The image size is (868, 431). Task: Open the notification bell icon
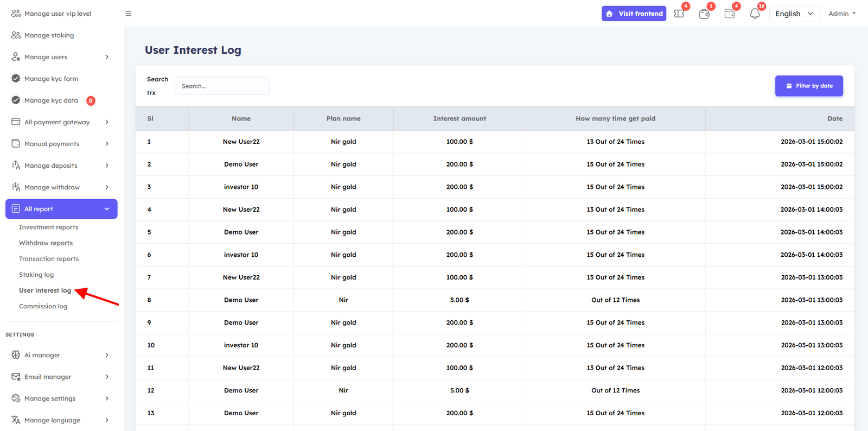pos(755,14)
